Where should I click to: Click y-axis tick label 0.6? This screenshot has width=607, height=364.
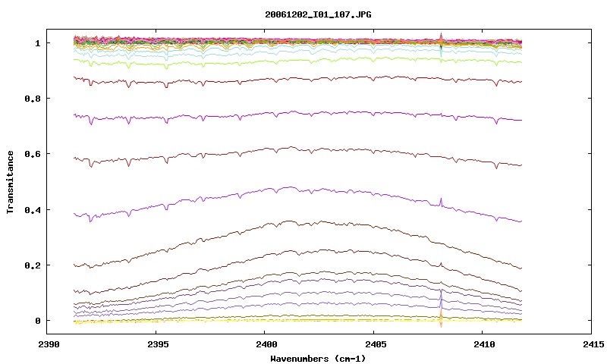[33, 154]
